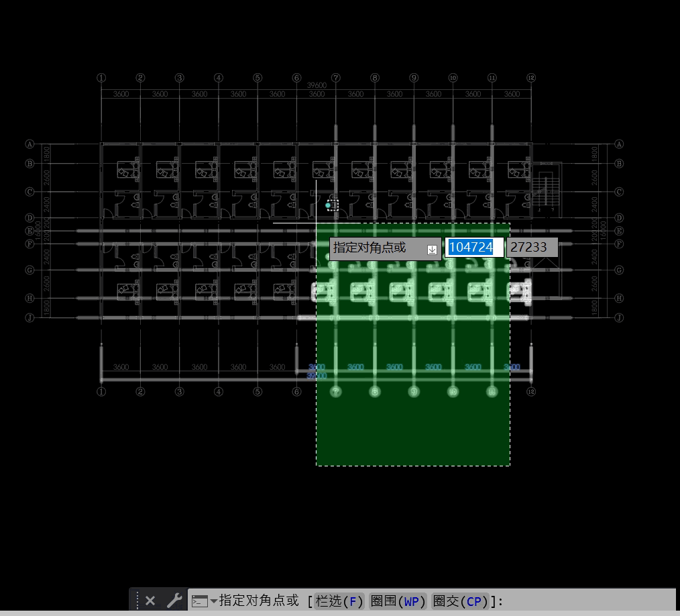Click grid axis bubble 6 at bottom
The image size is (680, 616).
click(x=296, y=392)
